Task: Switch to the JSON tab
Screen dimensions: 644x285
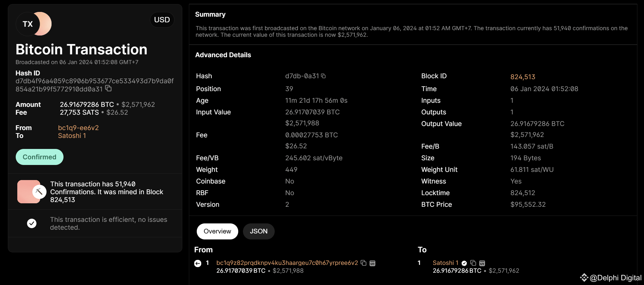Action: tap(258, 231)
